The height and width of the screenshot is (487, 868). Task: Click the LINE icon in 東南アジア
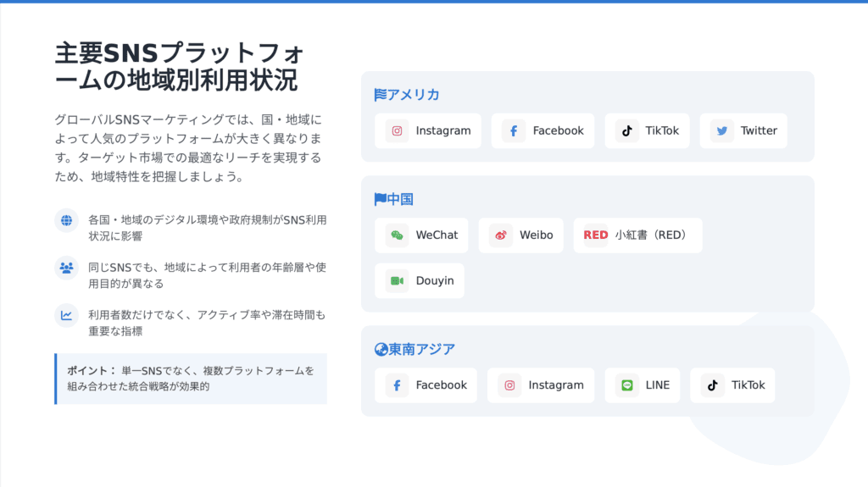tap(626, 385)
